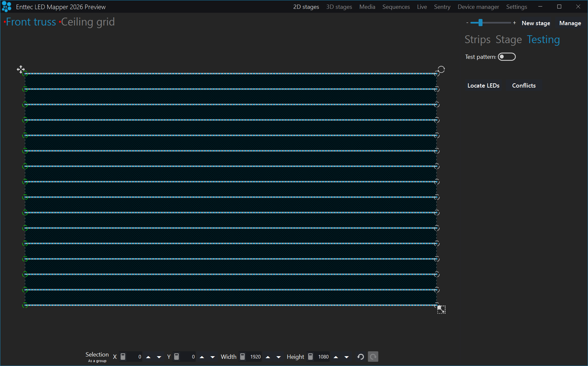Click the New stage button

pos(536,23)
